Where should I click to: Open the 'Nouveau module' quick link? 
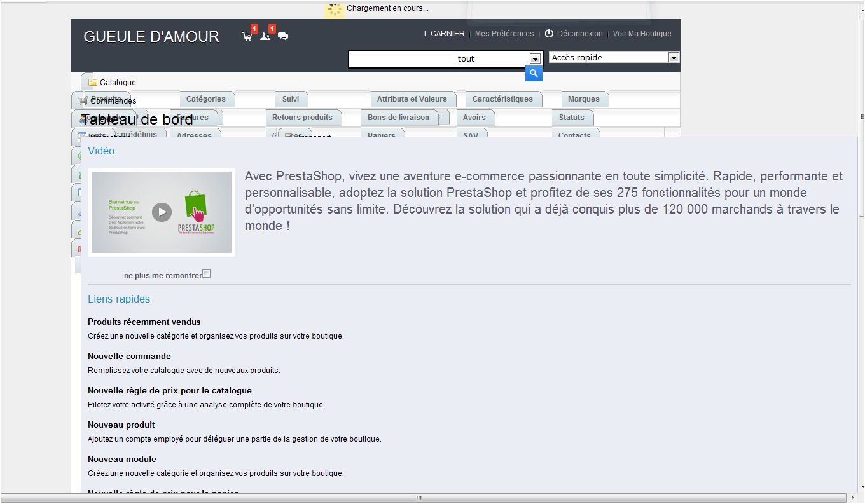(x=122, y=460)
